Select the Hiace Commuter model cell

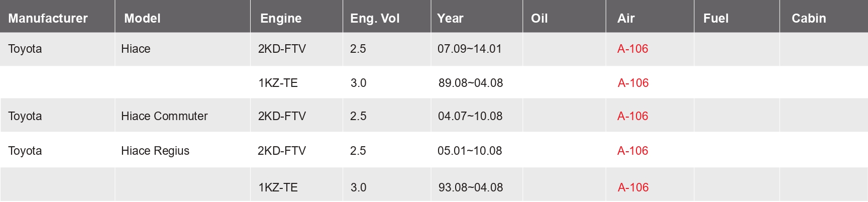164,116
